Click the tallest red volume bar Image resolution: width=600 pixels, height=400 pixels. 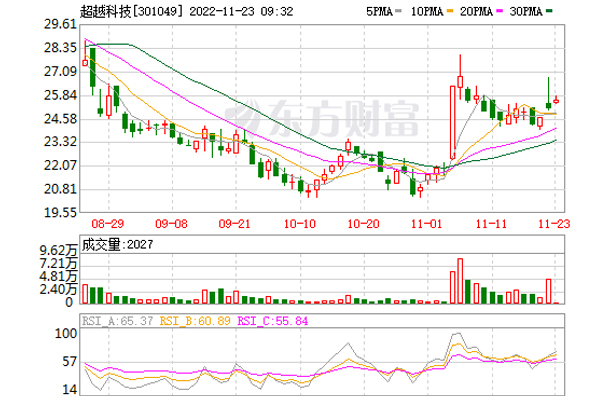pos(460,280)
